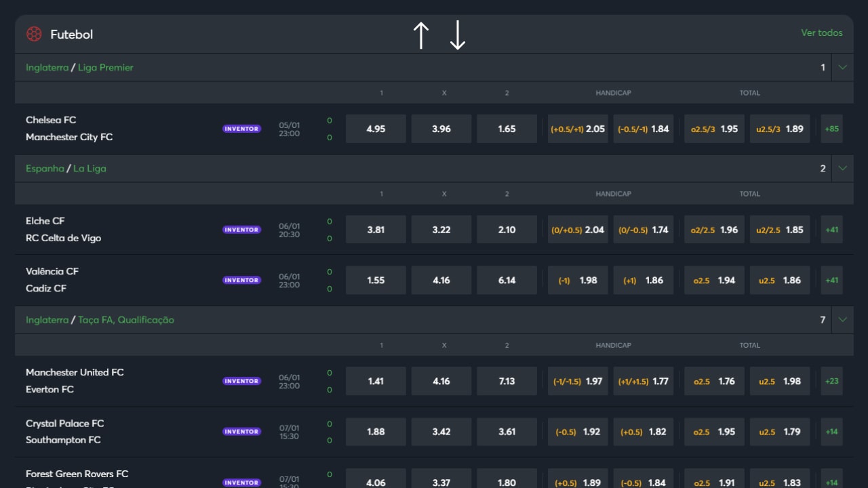This screenshot has height=488, width=868.
Task: Select Manchester City win odds 1.65
Action: click(507, 129)
